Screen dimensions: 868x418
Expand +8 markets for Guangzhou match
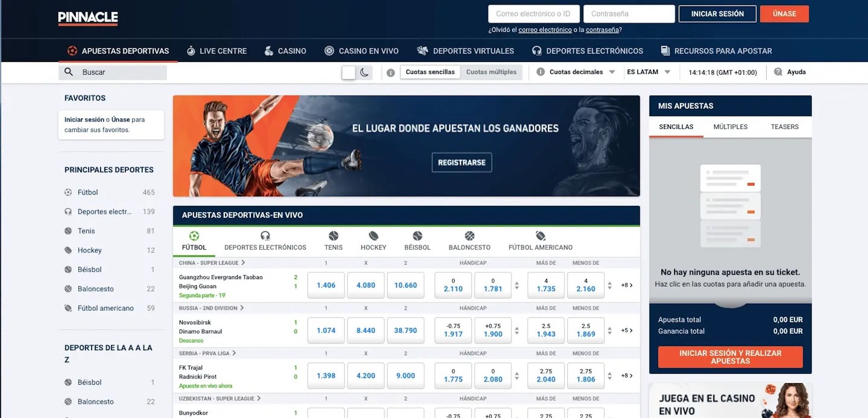(x=627, y=285)
